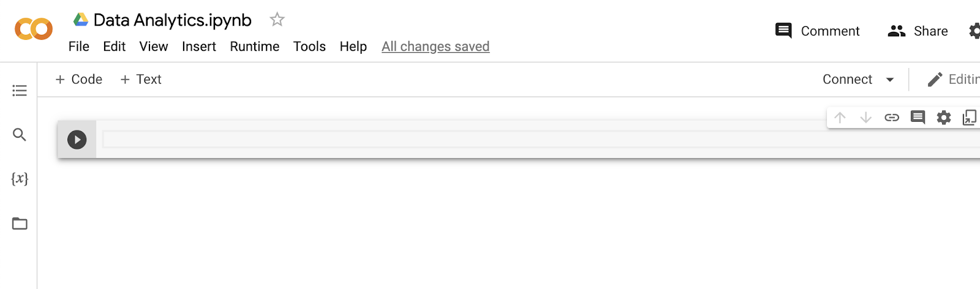Star the Data Analytics notebook
The width and height of the screenshot is (980, 289).
point(277,20)
